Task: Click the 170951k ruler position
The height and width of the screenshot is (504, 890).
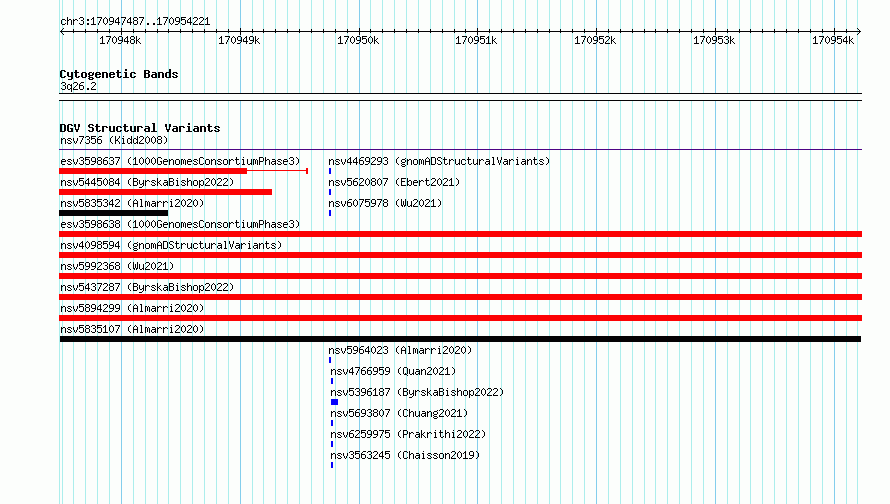Action: coord(476,40)
